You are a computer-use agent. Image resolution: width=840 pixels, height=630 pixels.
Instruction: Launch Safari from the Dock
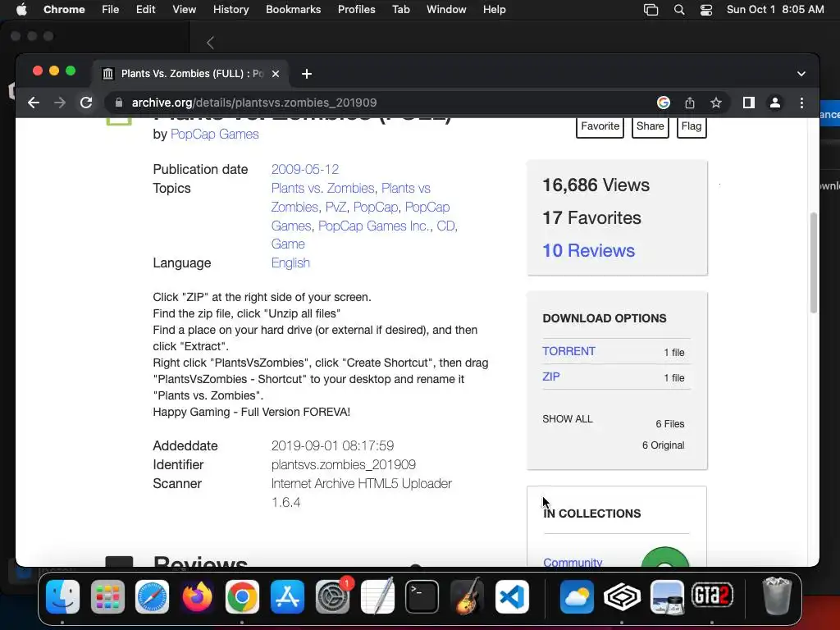click(152, 597)
